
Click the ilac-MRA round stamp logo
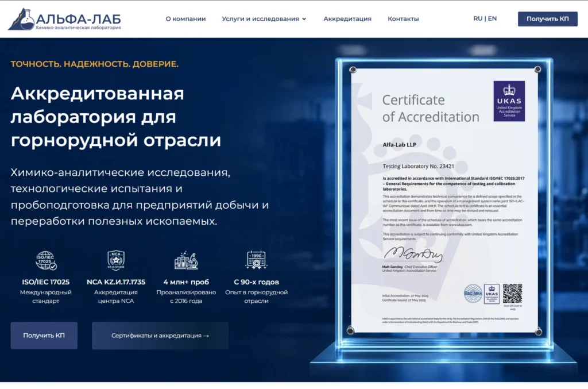point(473,294)
